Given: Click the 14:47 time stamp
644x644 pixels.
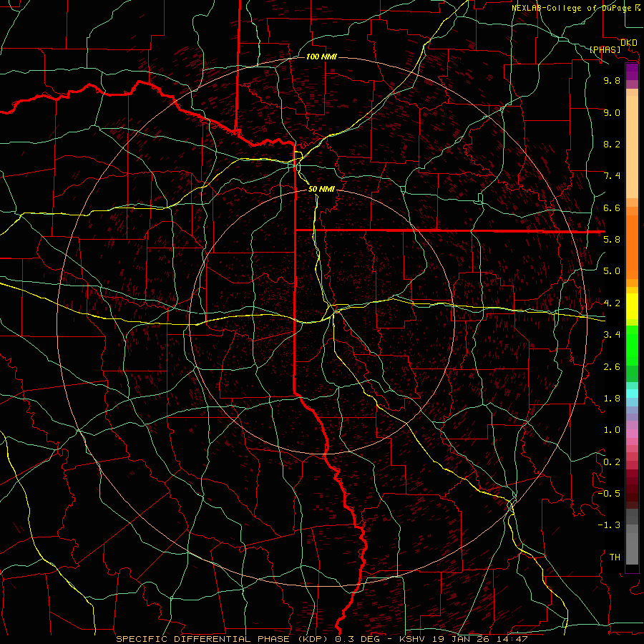Looking at the screenshot, I should coord(513,639).
